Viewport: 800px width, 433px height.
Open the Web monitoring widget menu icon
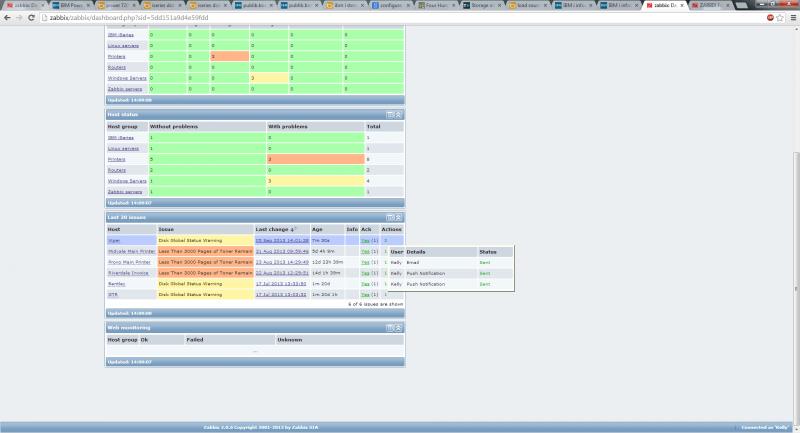click(390, 327)
